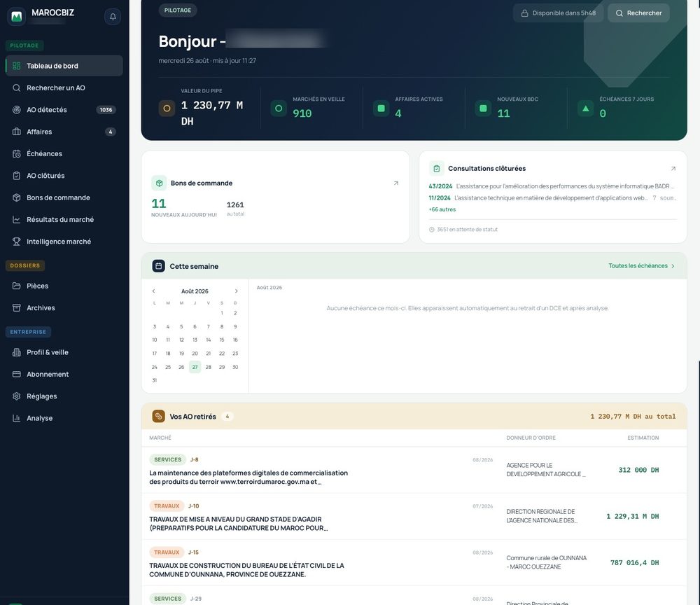Click the 4 badge next to Affaires

click(111, 132)
